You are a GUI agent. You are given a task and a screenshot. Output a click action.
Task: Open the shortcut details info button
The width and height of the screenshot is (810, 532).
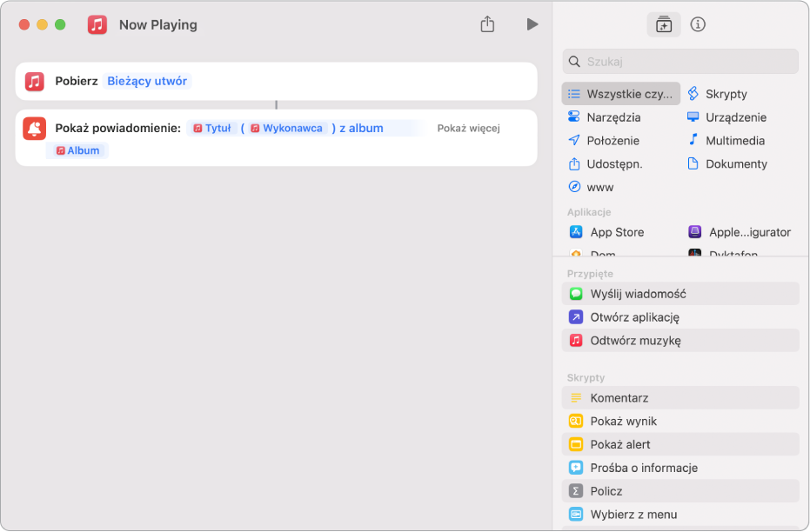pyautogui.click(x=698, y=24)
